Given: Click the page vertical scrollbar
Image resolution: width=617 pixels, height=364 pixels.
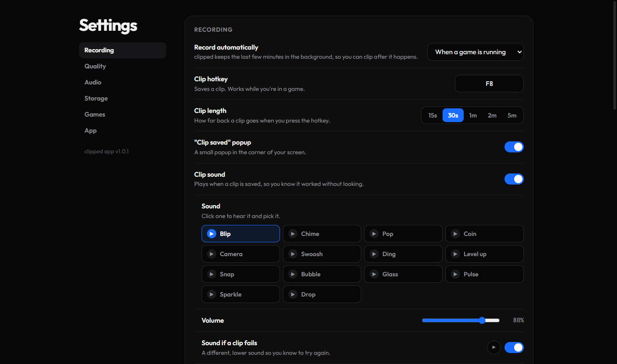Looking at the screenshot, I should 615,55.
